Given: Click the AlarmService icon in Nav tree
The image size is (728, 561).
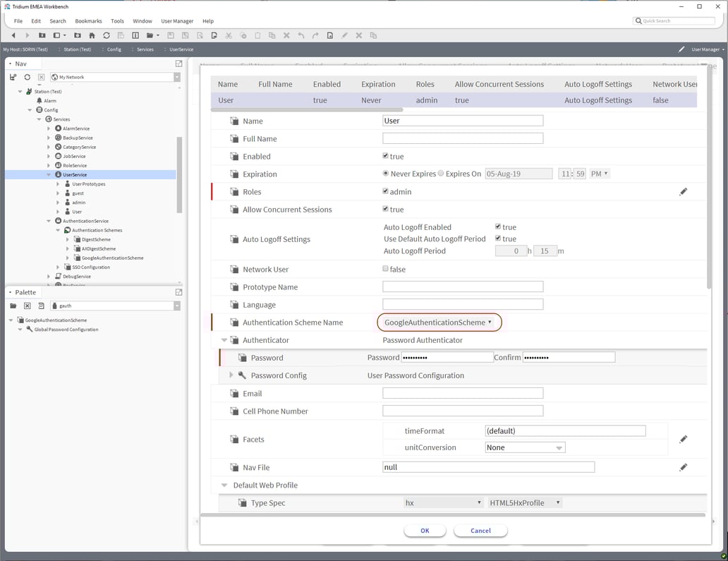Looking at the screenshot, I should [58, 128].
